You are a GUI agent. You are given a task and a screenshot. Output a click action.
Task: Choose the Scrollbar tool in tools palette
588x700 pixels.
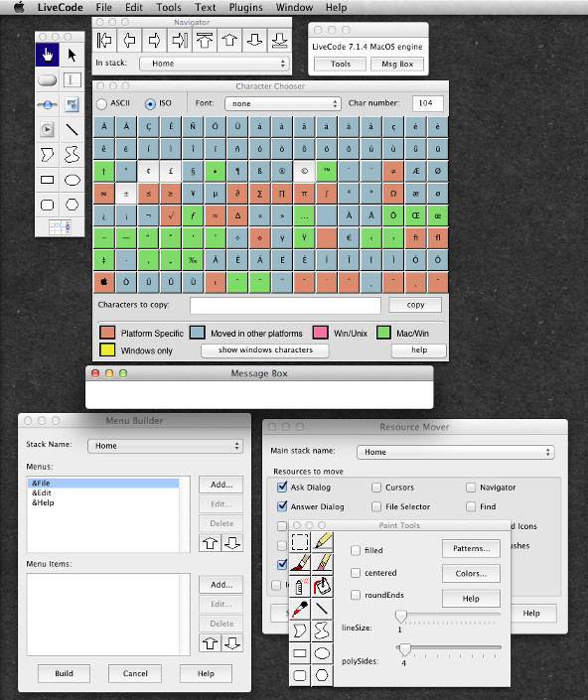pos(47,105)
